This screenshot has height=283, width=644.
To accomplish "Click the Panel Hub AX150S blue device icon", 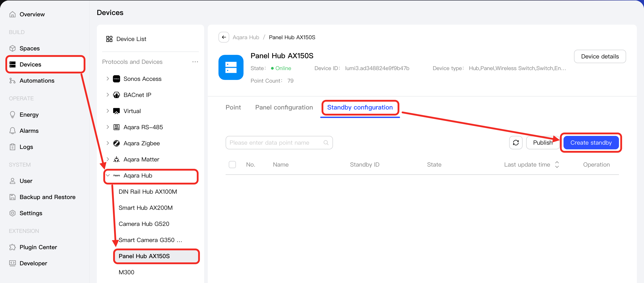I will tap(231, 67).
